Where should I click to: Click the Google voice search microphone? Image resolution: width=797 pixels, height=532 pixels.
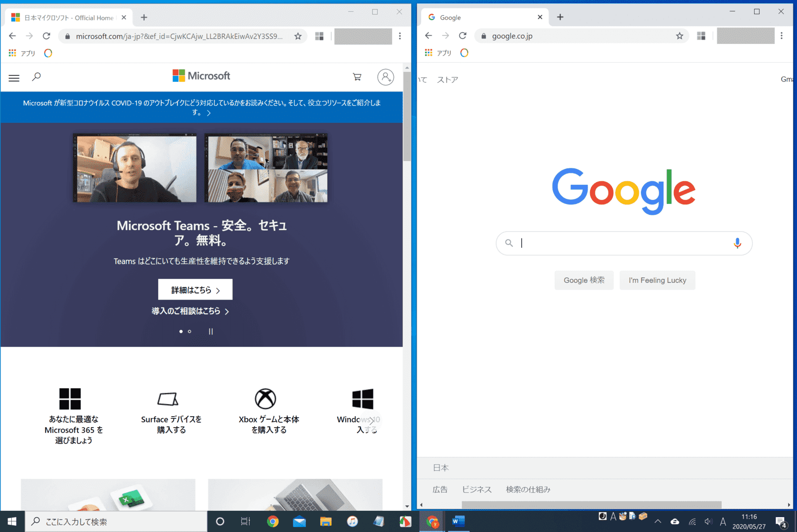(x=737, y=243)
